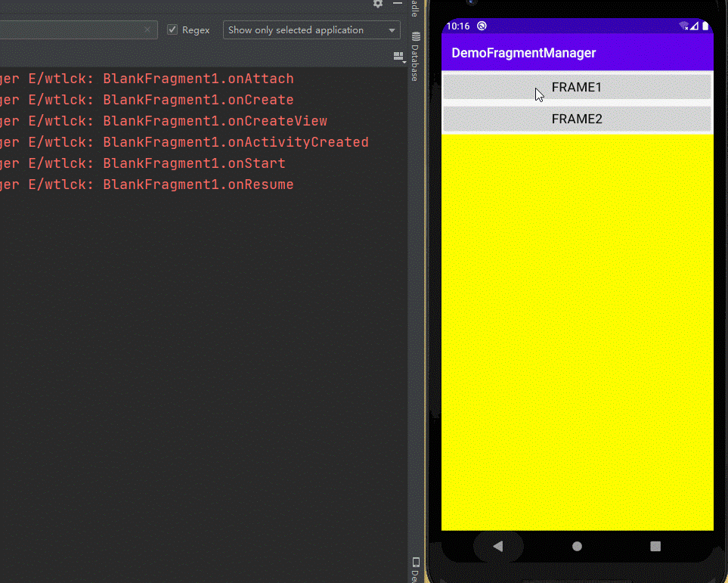Click the notification icon beside the clock
Screen dimensions: 728x583
(x=482, y=26)
